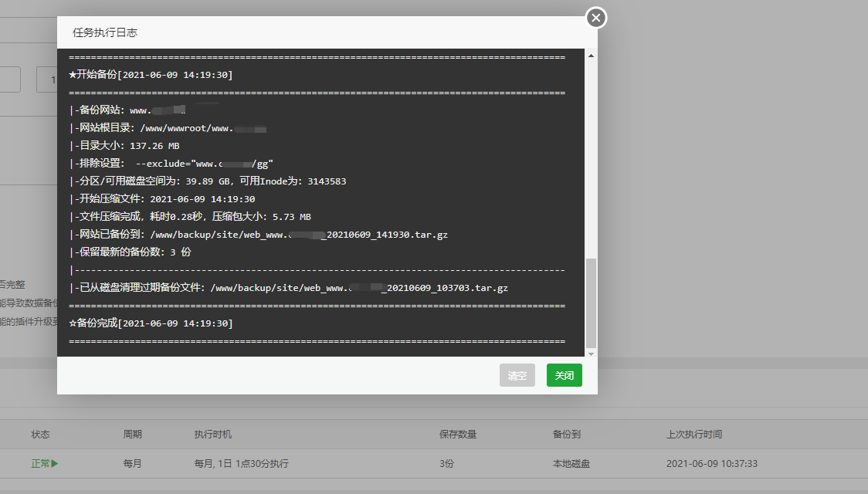Click the 保存数量 column header

458,435
